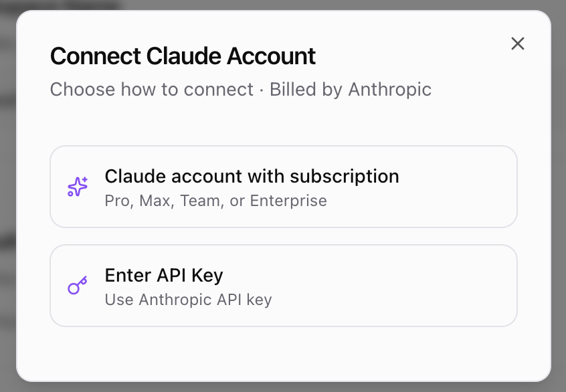
Task: Click the word 'Enterprise' in the first card
Action: coord(289,200)
